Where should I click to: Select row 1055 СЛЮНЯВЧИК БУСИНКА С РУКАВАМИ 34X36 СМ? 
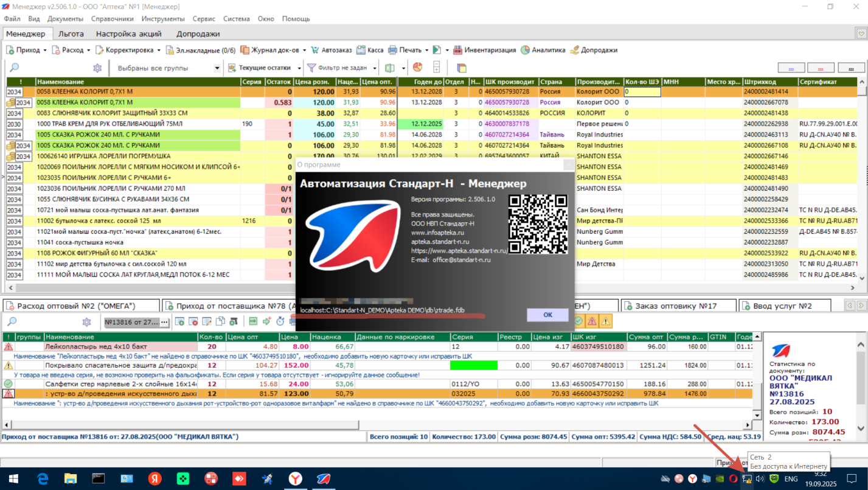pyautogui.click(x=432, y=199)
